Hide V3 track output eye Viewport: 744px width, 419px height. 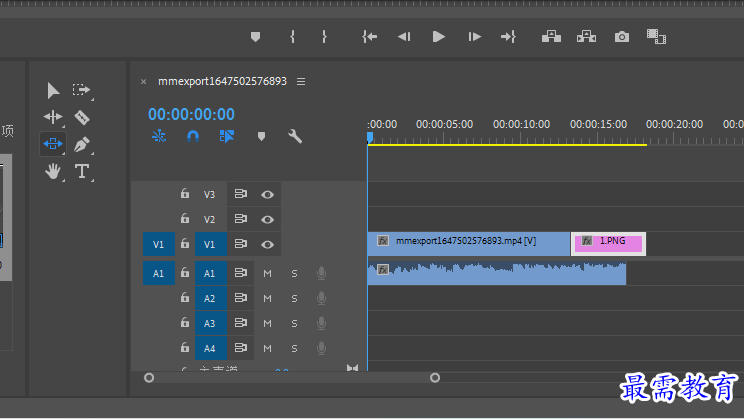pyautogui.click(x=267, y=195)
